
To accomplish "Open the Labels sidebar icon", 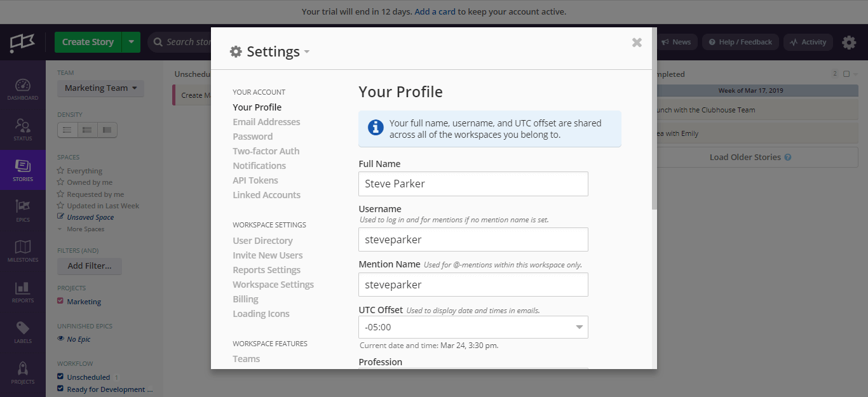I will 23,333.
